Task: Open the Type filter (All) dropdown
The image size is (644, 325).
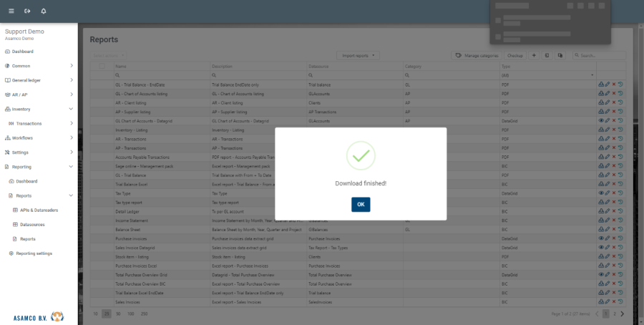Action: pos(548,75)
